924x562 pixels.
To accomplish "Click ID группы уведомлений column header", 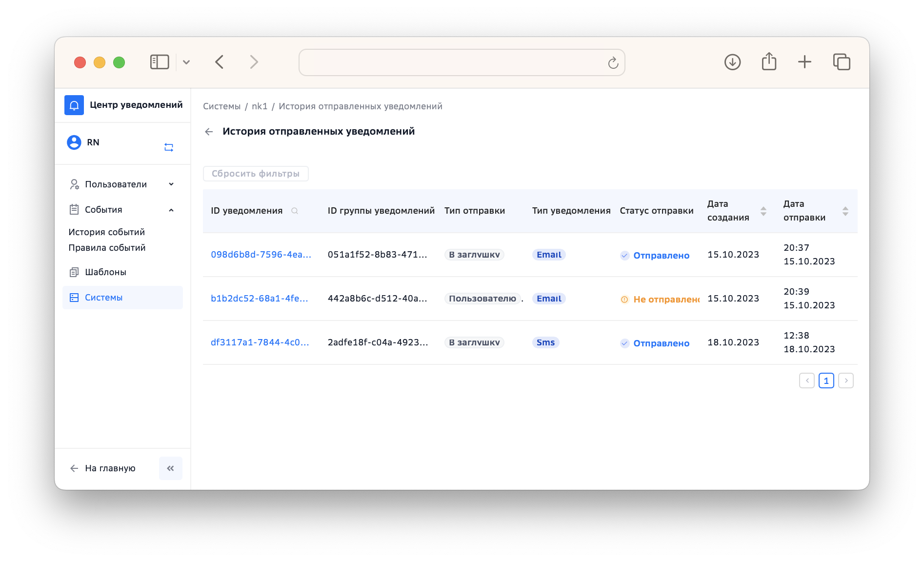I will (x=381, y=211).
